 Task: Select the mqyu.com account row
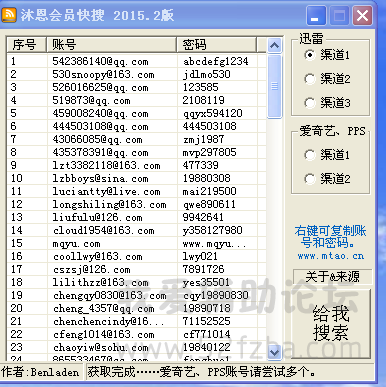coord(137,243)
